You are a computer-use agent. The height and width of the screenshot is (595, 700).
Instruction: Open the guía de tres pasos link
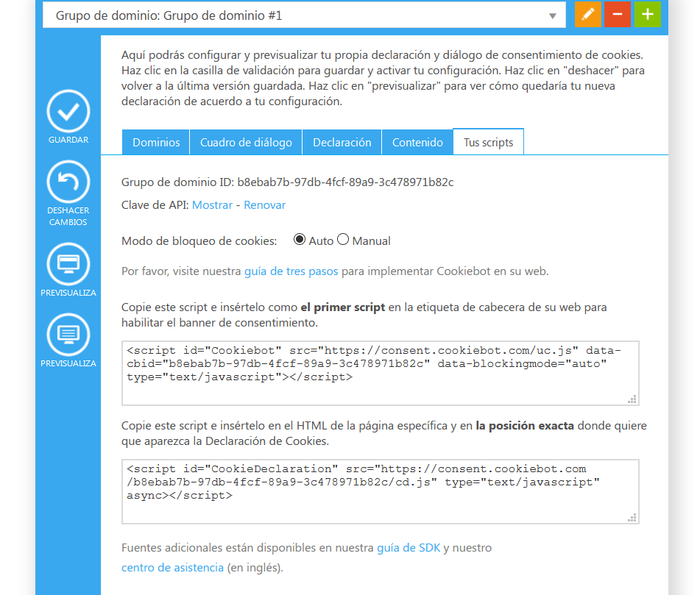click(291, 271)
